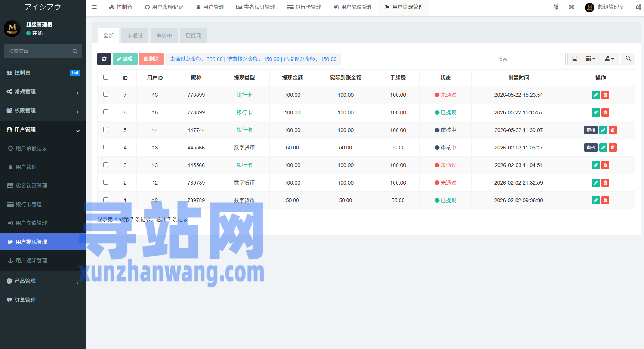
Task: Click the refresh table button
Action: pos(104,59)
